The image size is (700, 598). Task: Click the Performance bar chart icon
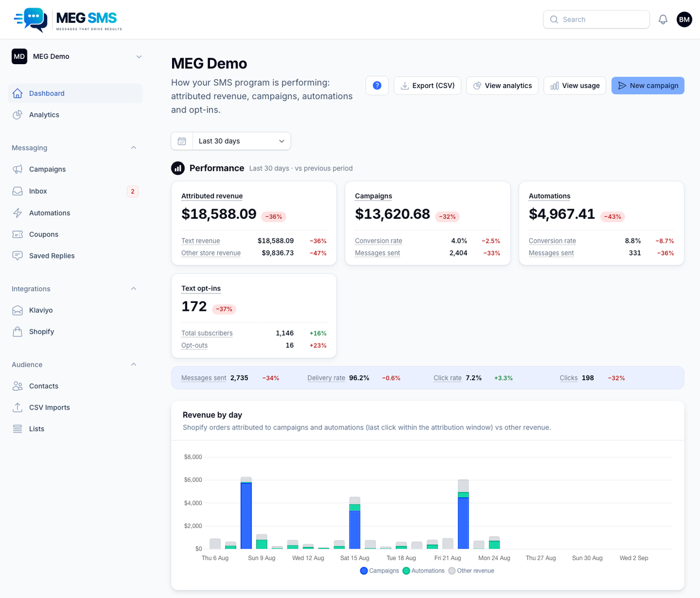(x=178, y=168)
